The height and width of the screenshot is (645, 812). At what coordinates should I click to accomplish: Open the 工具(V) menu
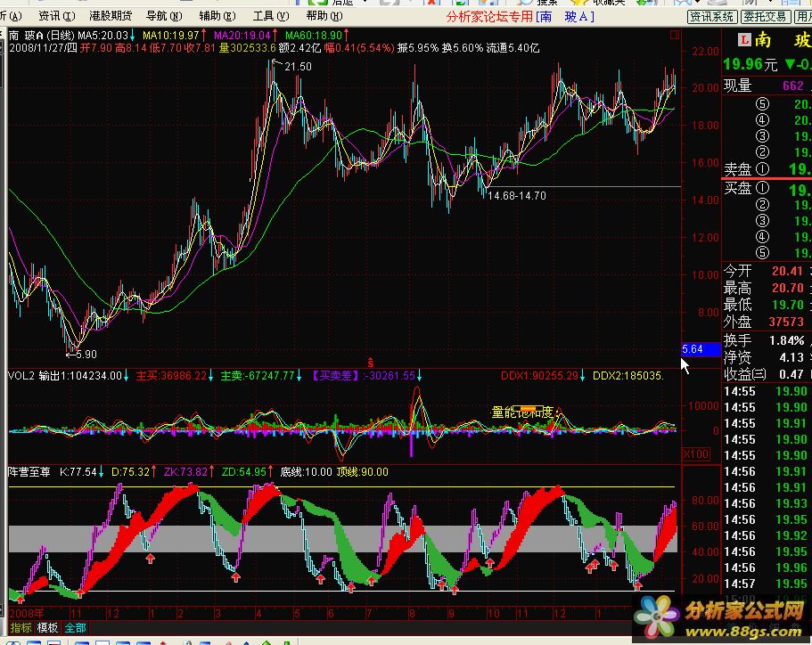coord(270,16)
